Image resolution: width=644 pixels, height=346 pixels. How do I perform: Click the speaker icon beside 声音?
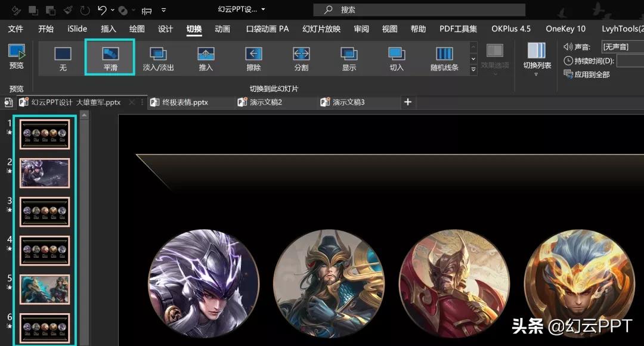click(568, 47)
